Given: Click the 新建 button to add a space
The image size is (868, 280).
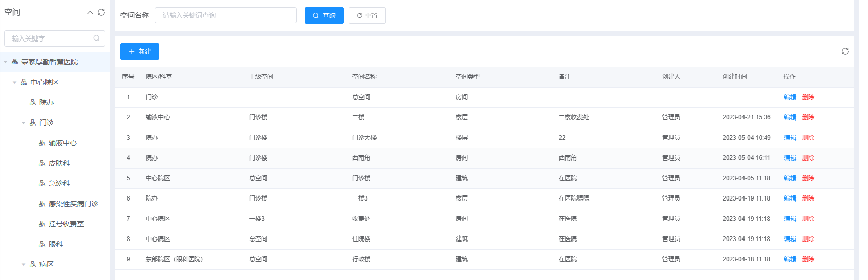Looking at the screenshot, I should [140, 51].
